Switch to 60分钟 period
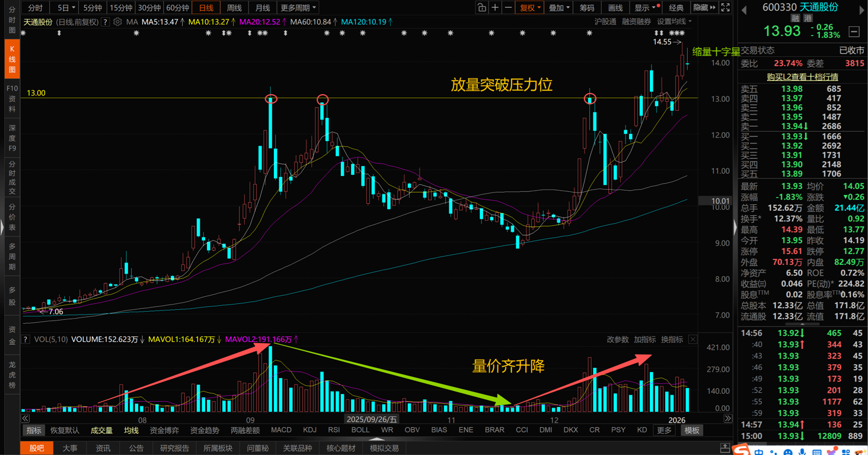Image resolution: width=868 pixels, height=455 pixels. coord(177,8)
